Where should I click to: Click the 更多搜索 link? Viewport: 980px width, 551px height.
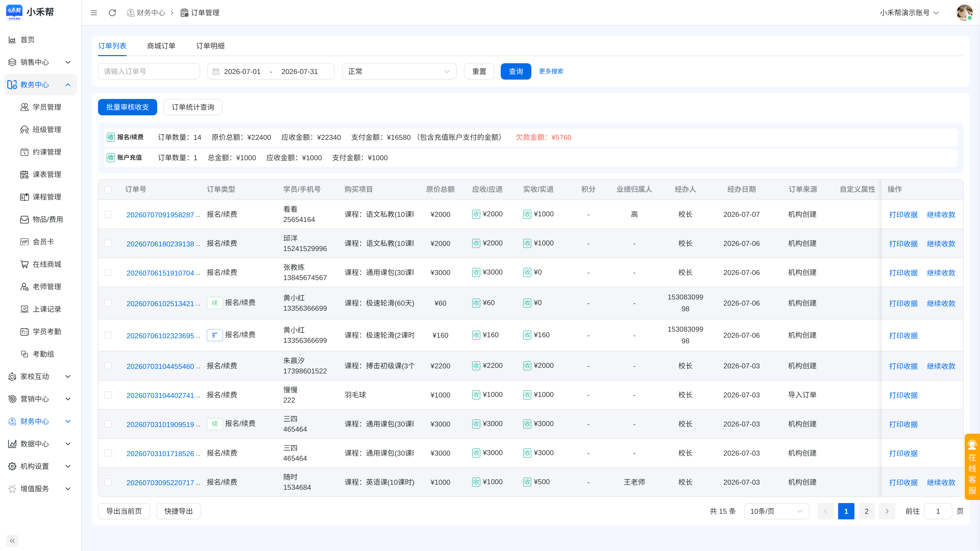(551, 71)
